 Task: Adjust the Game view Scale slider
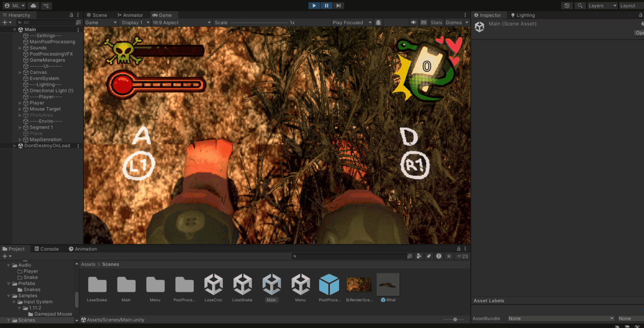[259, 22]
